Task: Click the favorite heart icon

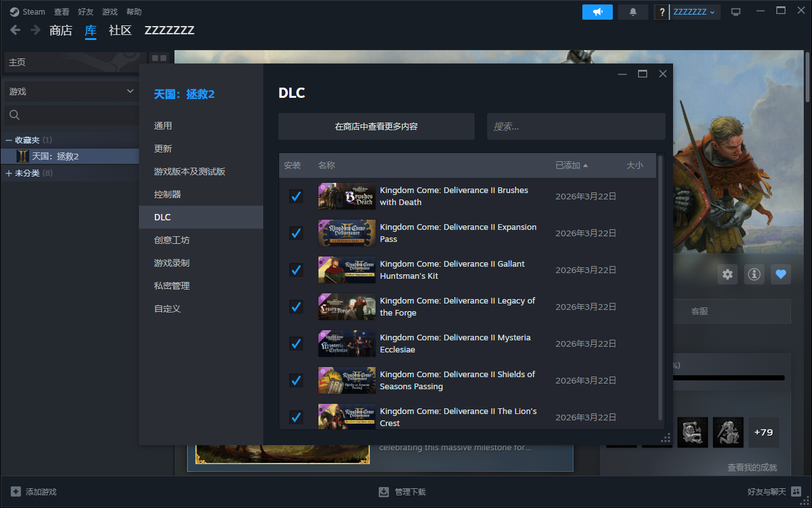Action: pyautogui.click(x=781, y=274)
